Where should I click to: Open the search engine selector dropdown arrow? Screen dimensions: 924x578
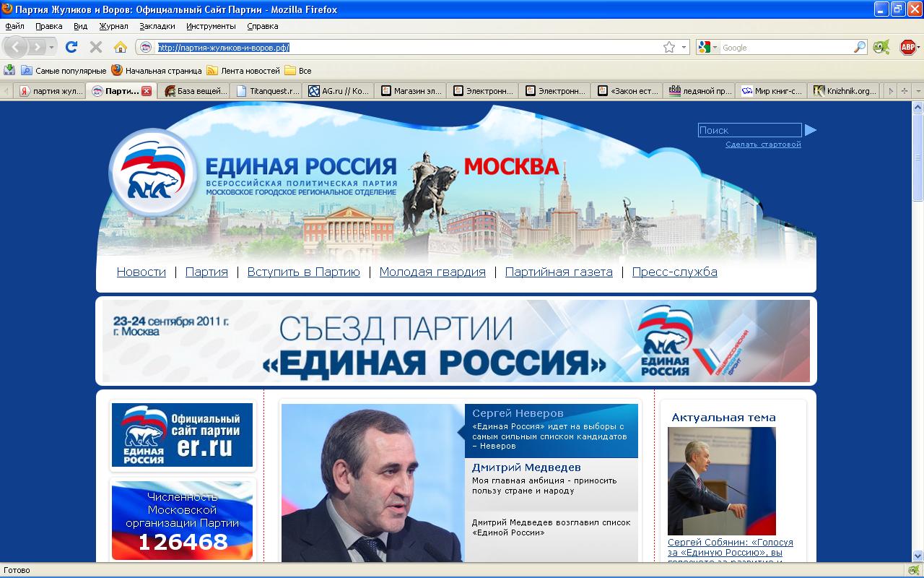(716, 48)
